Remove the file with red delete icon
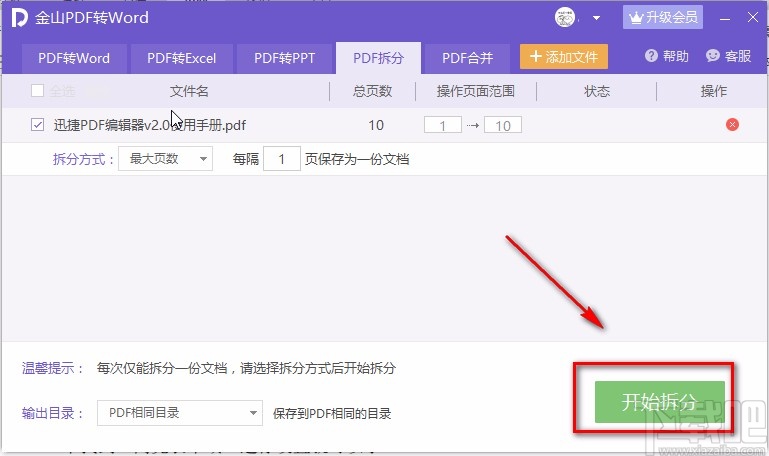 (732, 125)
